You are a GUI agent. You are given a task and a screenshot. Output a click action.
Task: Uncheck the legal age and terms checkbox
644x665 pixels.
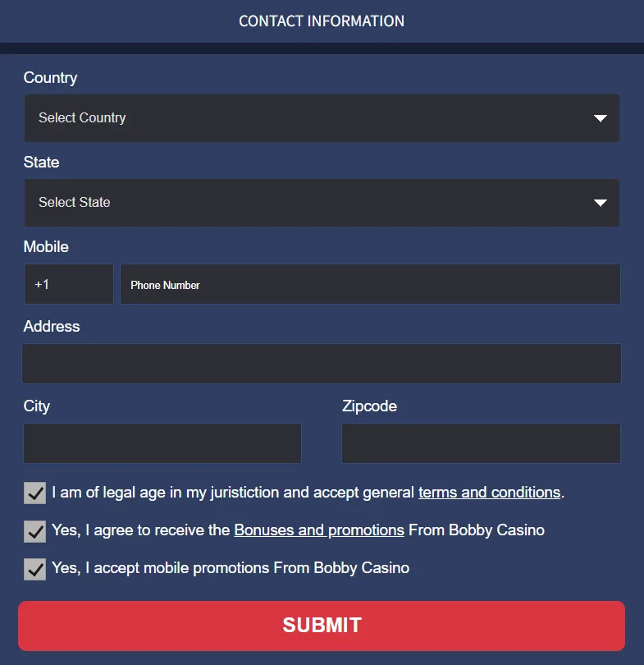(x=34, y=493)
